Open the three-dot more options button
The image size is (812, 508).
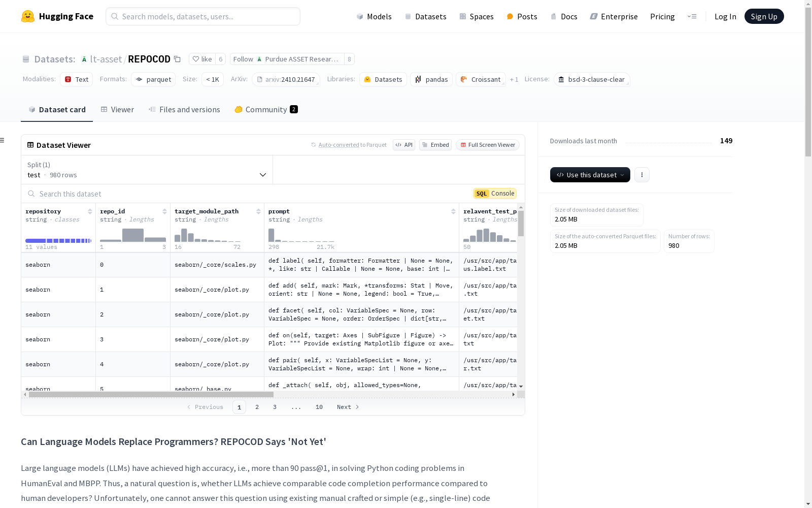point(642,175)
